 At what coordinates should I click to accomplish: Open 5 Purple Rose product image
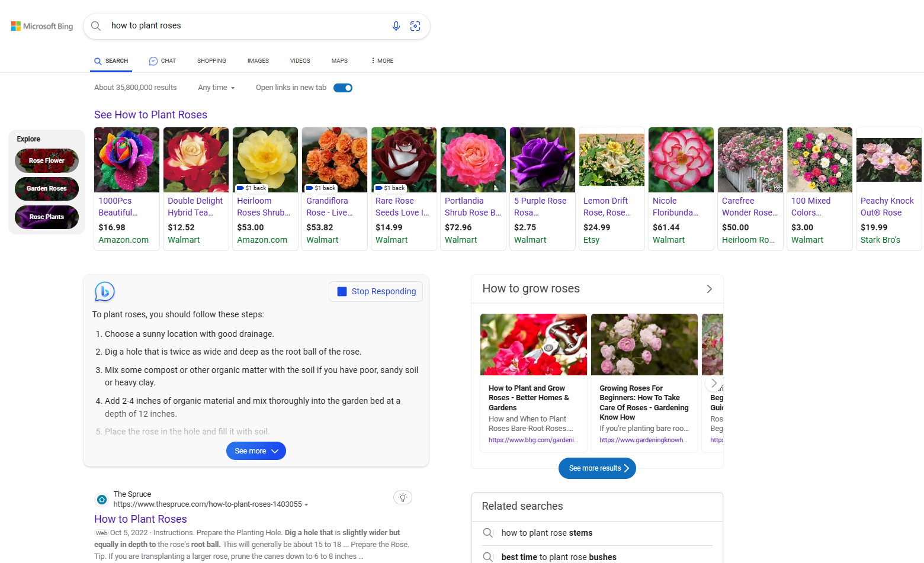coord(543,160)
